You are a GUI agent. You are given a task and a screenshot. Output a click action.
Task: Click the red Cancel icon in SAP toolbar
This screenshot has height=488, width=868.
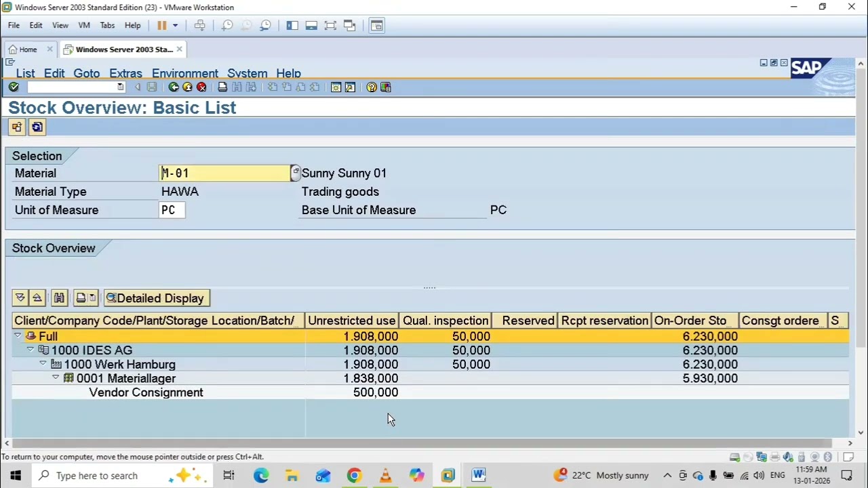(x=201, y=87)
